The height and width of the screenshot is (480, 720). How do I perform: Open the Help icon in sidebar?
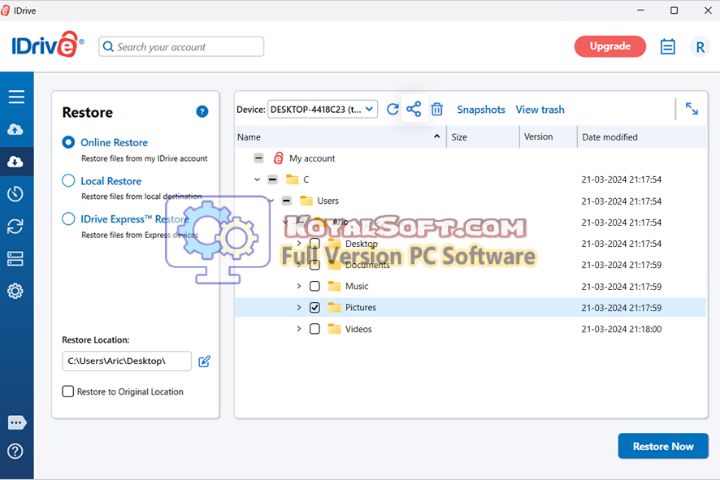click(15, 451)
